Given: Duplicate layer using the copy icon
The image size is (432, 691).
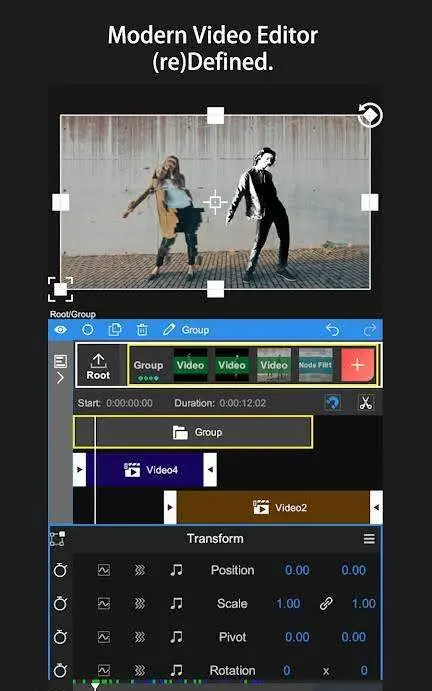Looking at the screenshot, I should 115,330.
